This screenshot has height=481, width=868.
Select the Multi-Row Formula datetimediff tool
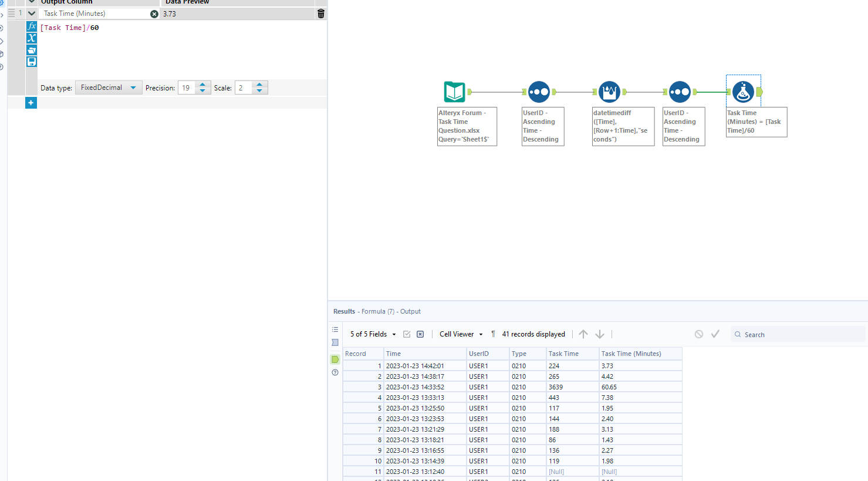[609, 91]
